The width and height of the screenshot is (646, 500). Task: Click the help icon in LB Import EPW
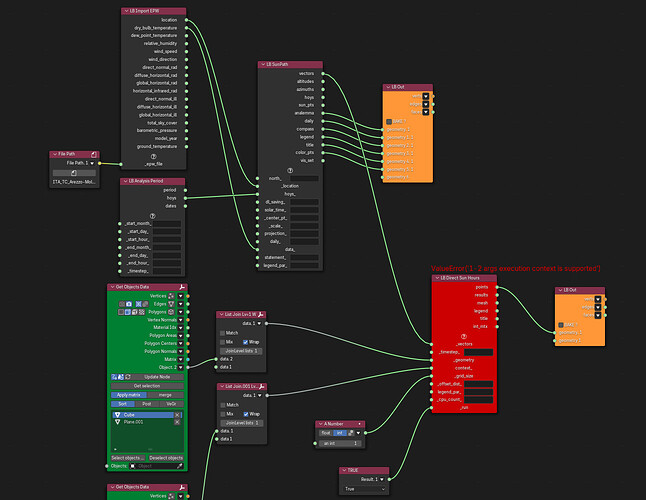click(x=154, y=157)
